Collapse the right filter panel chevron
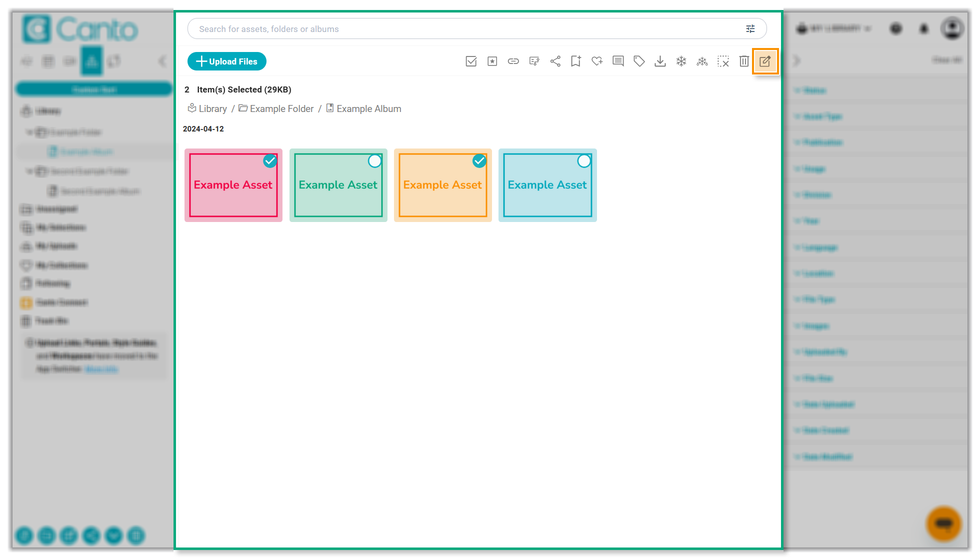 [x=796, y=60]
